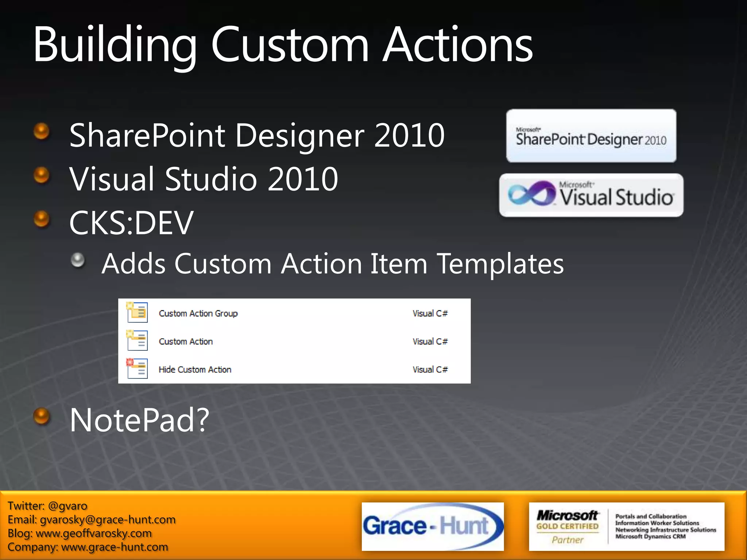Click the NotePad? bullet text
This screenshot has height=560, width=747.
click(x=139, y=420)
